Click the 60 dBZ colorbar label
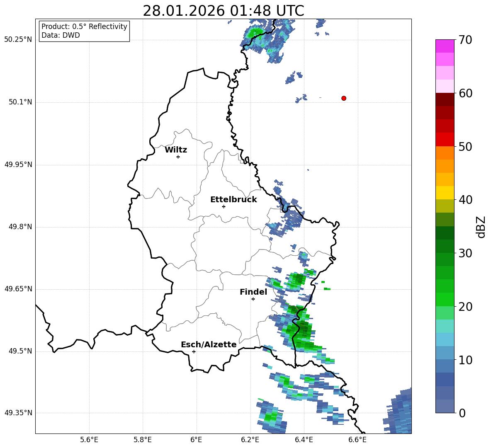The width and height of the screenshot is (491, 448). 465,93
